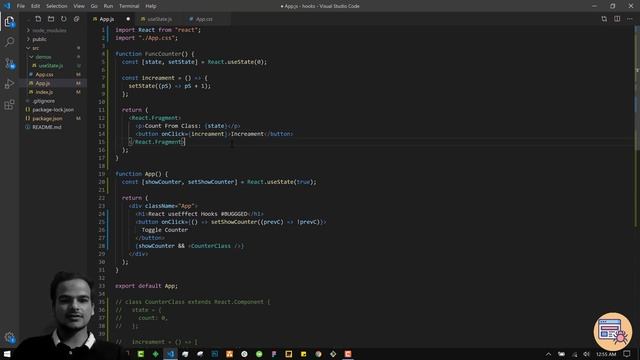
Task: Click the network icon in system tray
Action: 574,354
